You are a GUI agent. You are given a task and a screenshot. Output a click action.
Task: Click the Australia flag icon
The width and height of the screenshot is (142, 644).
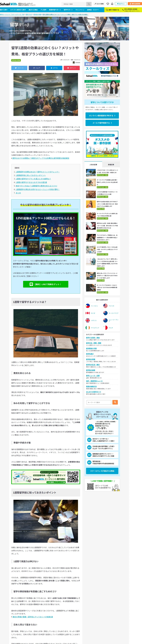(105, 313)
